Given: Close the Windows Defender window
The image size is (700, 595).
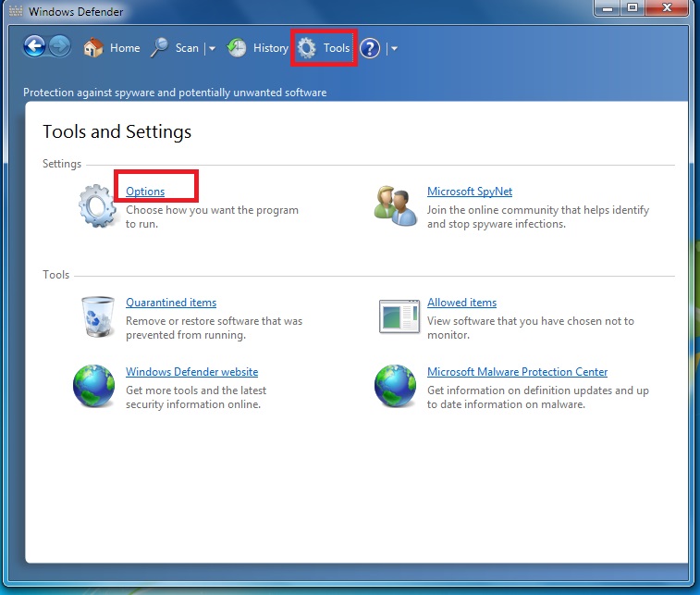Looking at the screenshot, I should pos(667,7).
